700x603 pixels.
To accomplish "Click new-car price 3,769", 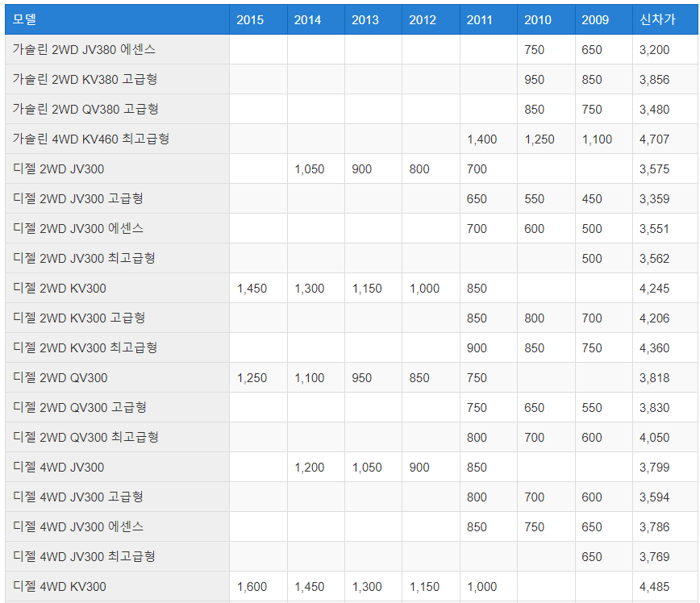I will 654,557.
